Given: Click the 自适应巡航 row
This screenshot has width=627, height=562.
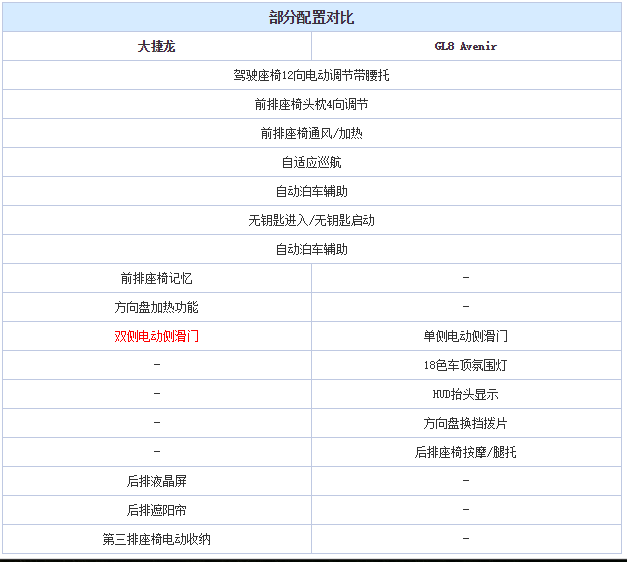Looking at the screenshot, I should [x=312, y=162].
